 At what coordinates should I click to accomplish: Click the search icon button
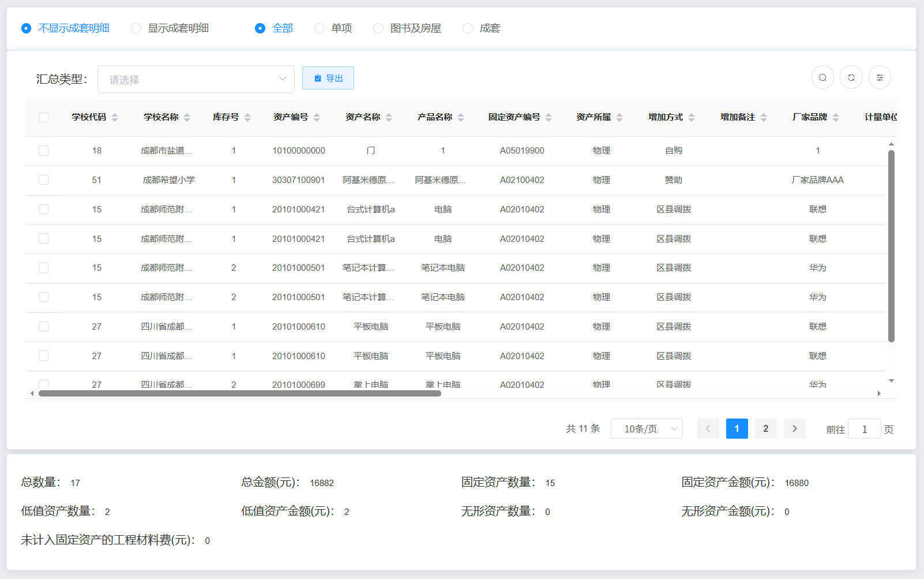[x=822, y=77]
